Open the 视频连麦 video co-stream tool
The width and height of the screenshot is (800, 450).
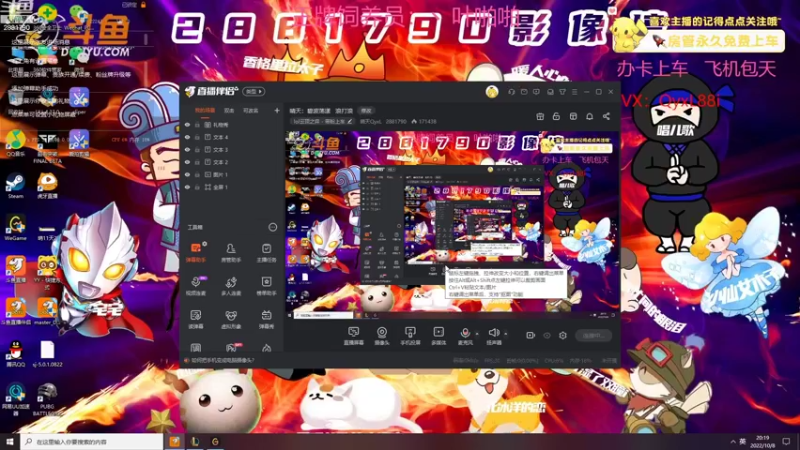click(x=195, y=286)
